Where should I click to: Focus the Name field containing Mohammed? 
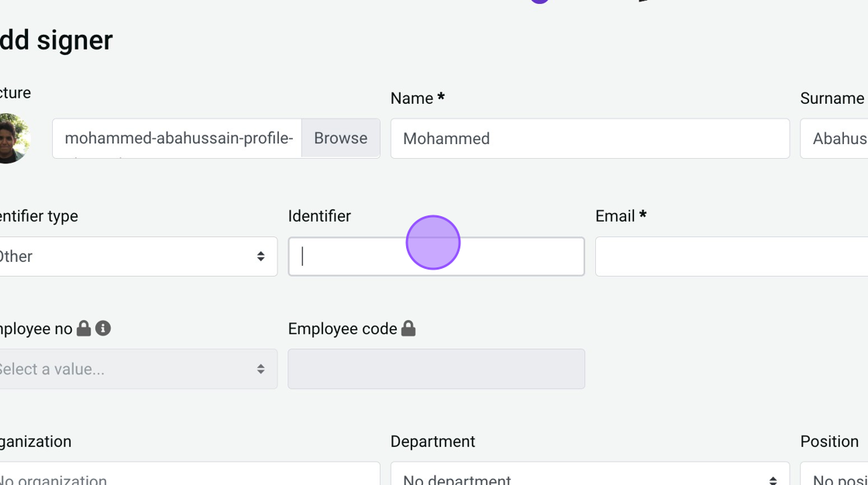click(589, 139)
